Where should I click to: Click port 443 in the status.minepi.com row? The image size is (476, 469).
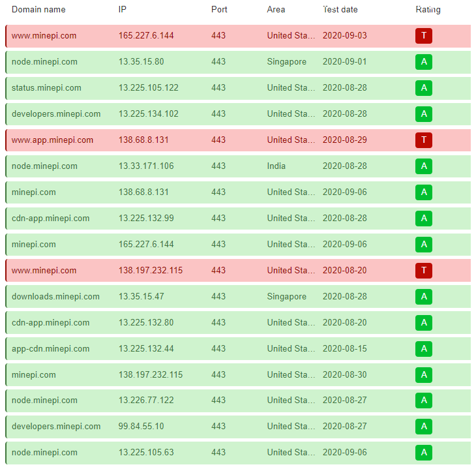click(x=218, y=88)
